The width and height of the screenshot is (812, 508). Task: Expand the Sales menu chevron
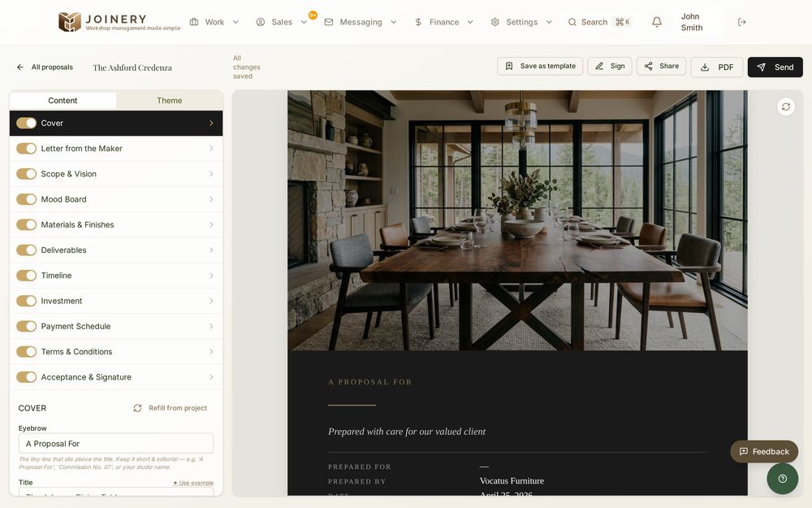[304, 22]
